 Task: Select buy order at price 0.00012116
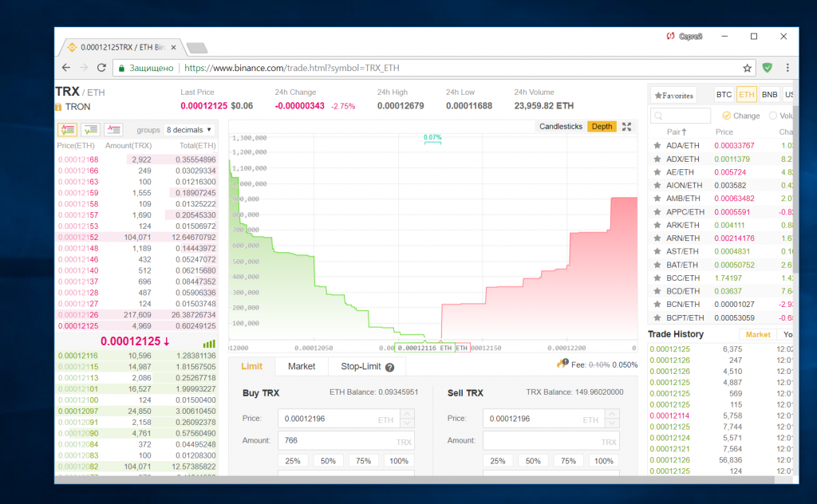tap(136, 356)
